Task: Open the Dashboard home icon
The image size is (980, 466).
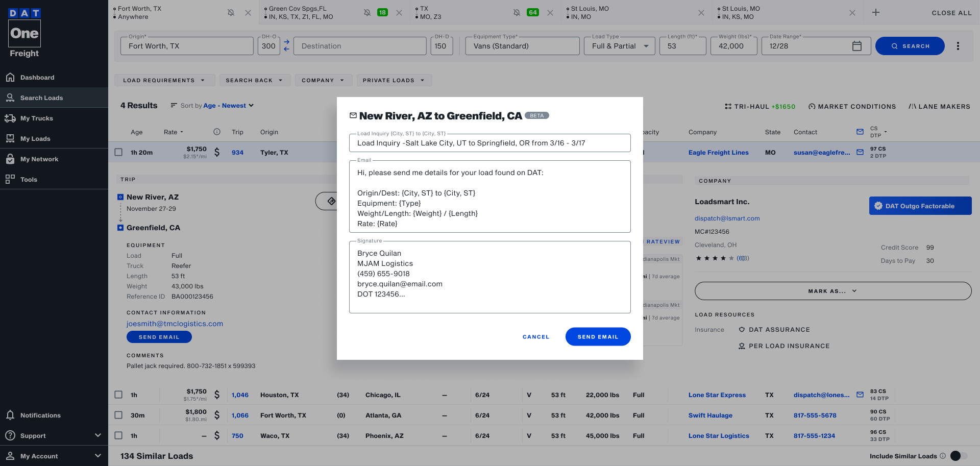Action: (x=10, y=77)
